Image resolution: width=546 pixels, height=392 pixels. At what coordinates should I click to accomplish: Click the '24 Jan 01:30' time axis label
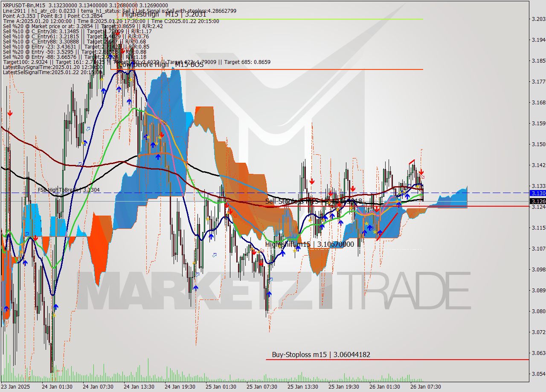pyautogui.click(x=56, y=387)
